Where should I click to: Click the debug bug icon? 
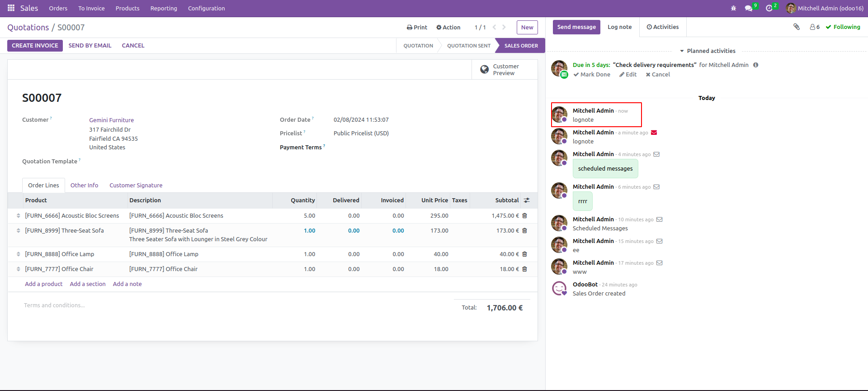(x=733, y=9)
